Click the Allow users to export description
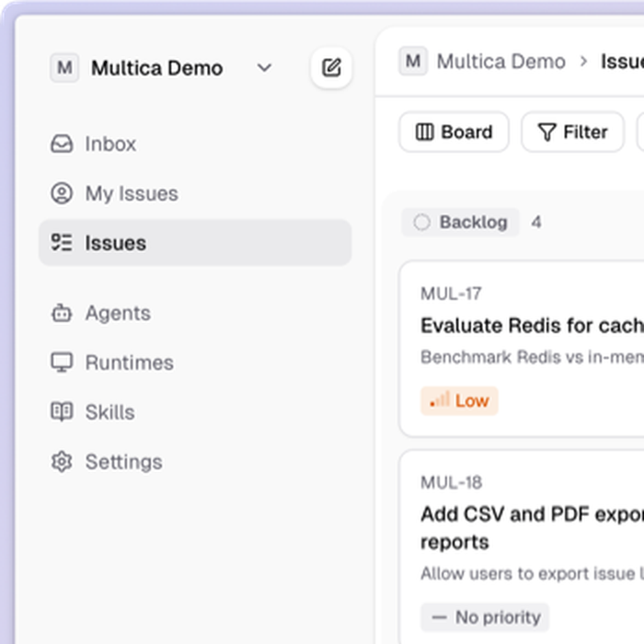The image size is (644, 644). click(533, 573)
